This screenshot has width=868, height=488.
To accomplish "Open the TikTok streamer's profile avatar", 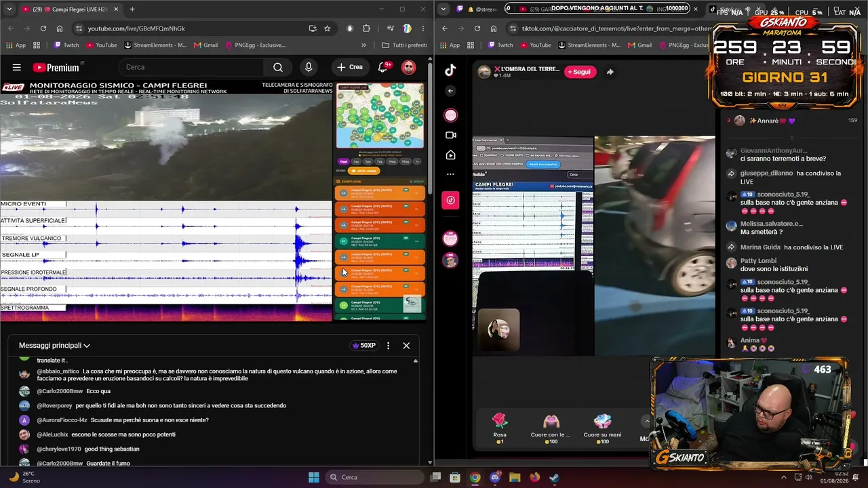I will pyautogui.click(x=484, y=72).
